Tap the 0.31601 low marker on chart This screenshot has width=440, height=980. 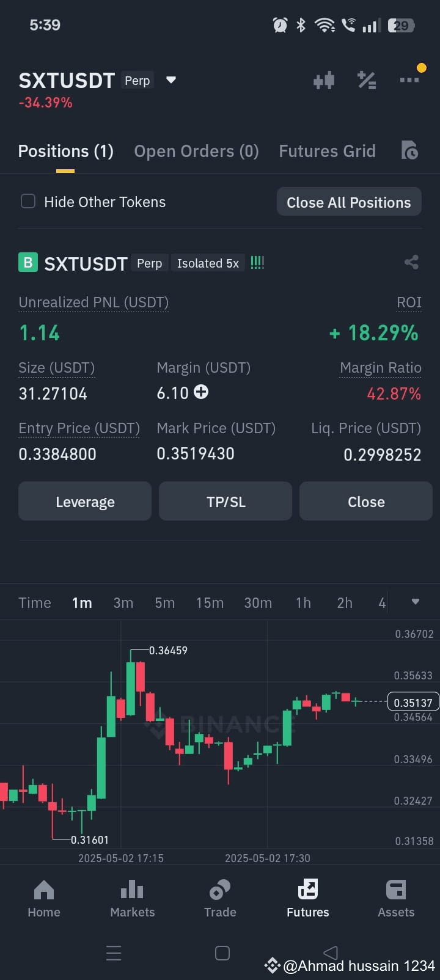click(x=89, y=840)
